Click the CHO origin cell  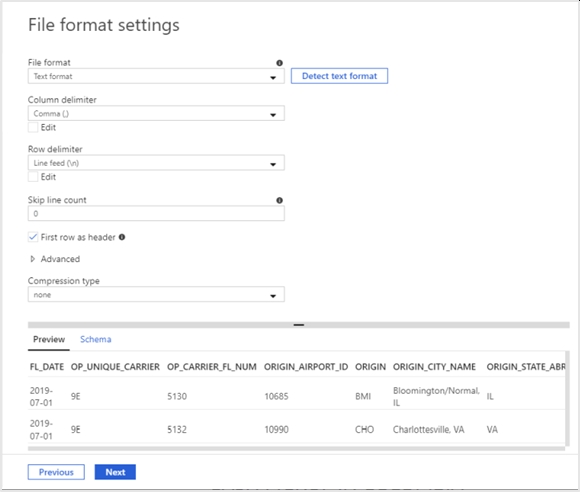click(364, 429)
